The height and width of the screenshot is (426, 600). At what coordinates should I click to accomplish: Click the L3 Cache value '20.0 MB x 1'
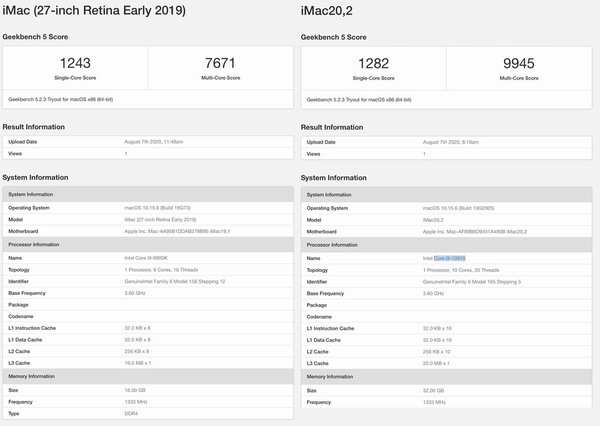point(436,363)
